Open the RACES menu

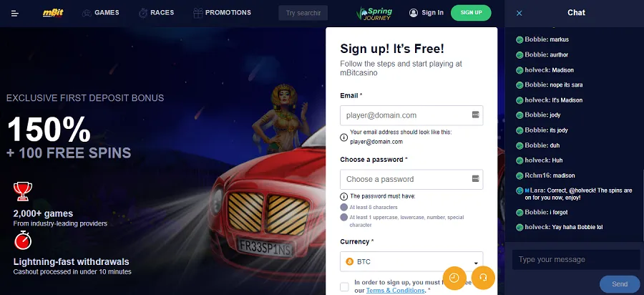coord(157,13)
